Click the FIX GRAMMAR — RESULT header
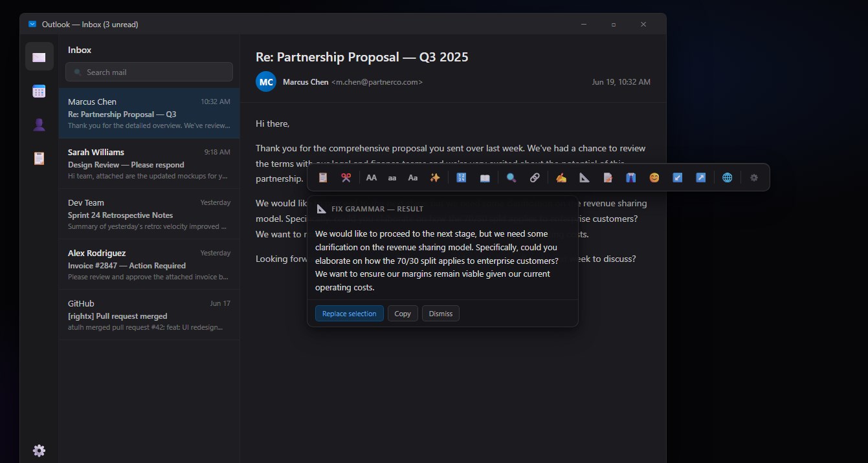This screenshot has width=868, height=463. click(x=377, y=209)
